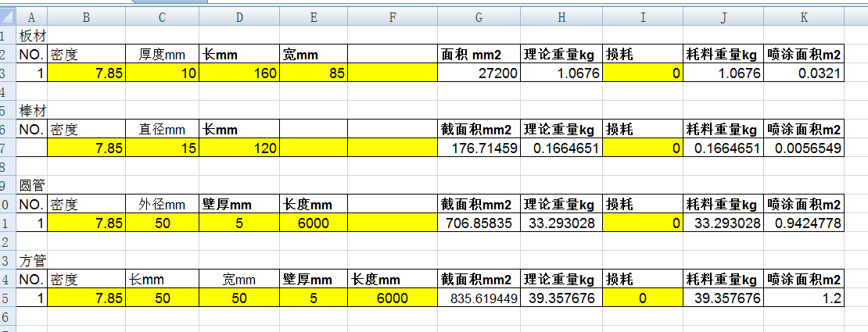Click the plate spray area cell 0.0321
This screenshot has width=868, height=332.
(804, 73)
